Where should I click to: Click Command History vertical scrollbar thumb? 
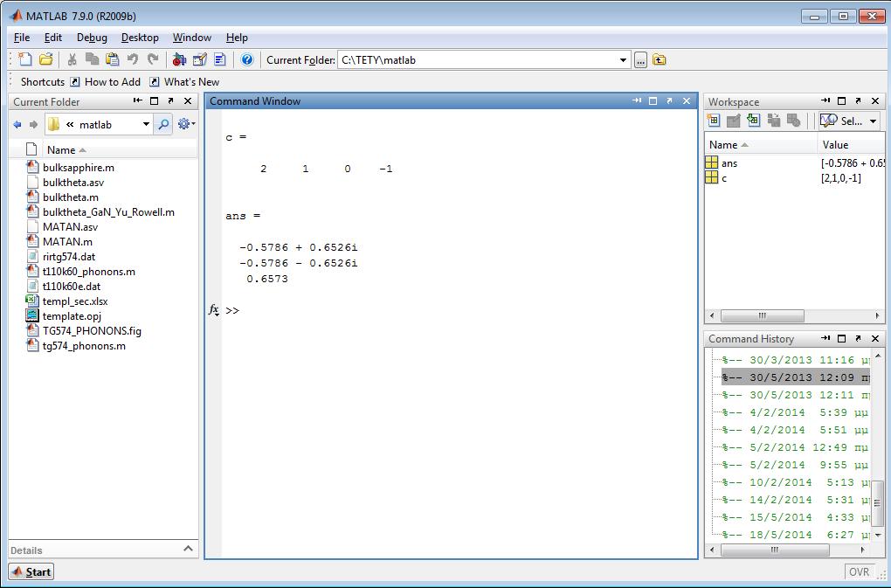878,502
